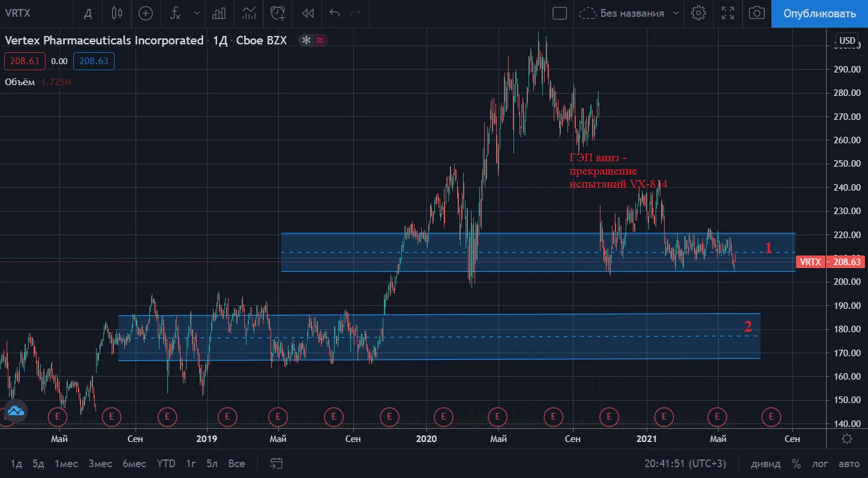Screen dimensions: 868x478
Task: Create an alert with the alarm clock icon
Action: 278,13
